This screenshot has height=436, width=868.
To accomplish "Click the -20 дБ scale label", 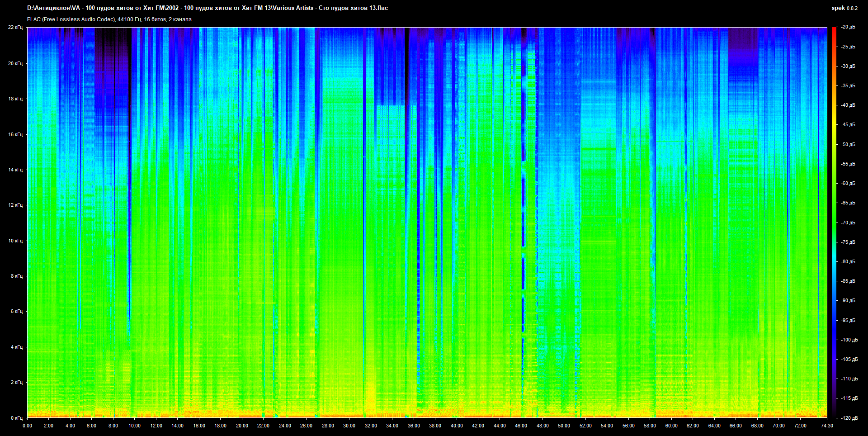I will (x=848, y=27).
